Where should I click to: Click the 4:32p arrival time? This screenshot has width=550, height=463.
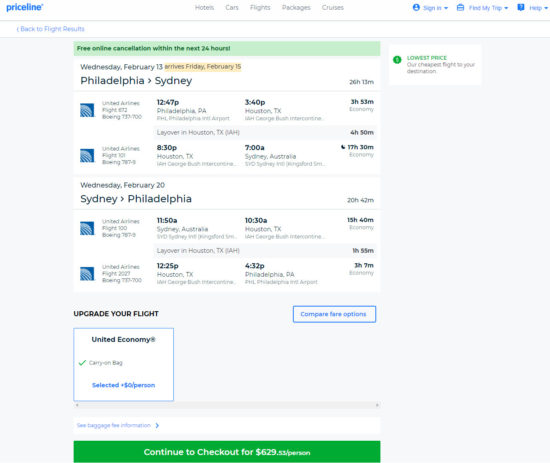(255, 266)
